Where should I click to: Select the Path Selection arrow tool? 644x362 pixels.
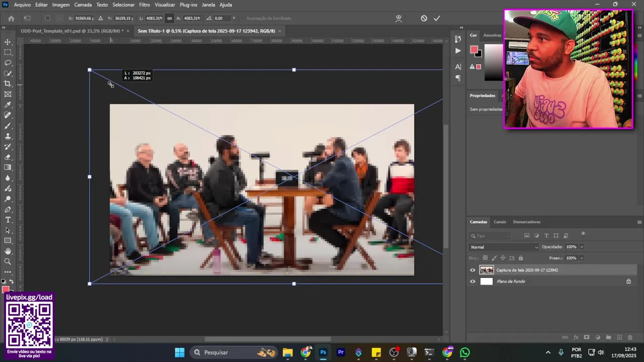click(8, 230)
